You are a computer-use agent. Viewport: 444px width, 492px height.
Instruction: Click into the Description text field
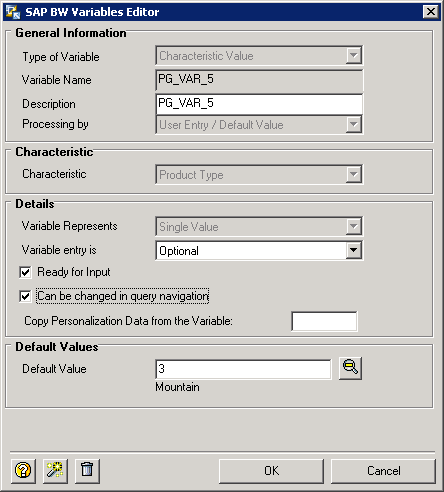(x=259, y=103)
